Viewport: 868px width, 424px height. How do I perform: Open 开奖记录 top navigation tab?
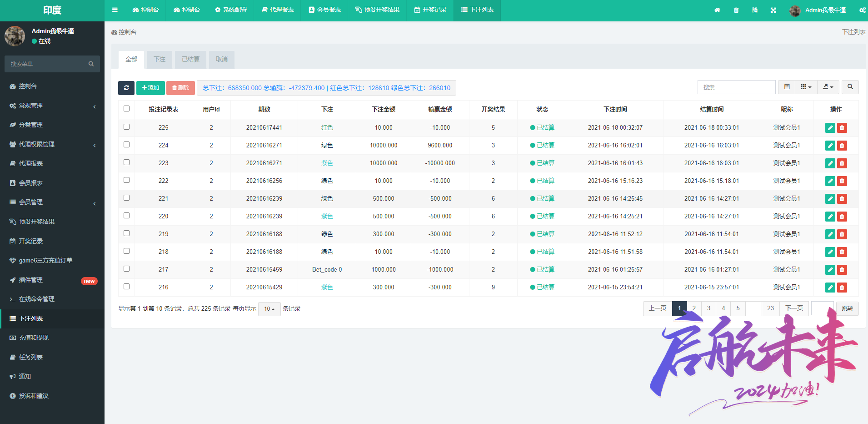click(x=430, y=10)
